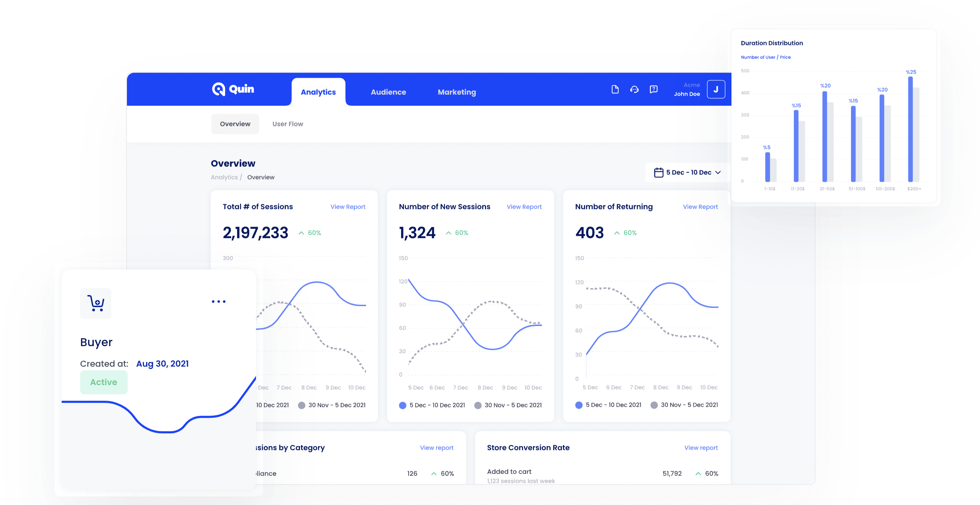
Task: Open the help question-mark icon
Action: tap(653, 89)
